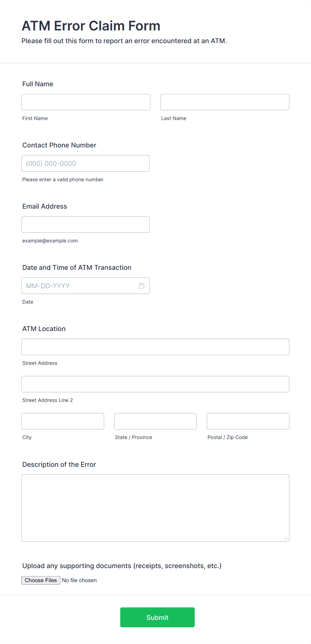Click the Description of the Error textarea
Viewport: 311px width, 644px height.
[x=155, y=508]
